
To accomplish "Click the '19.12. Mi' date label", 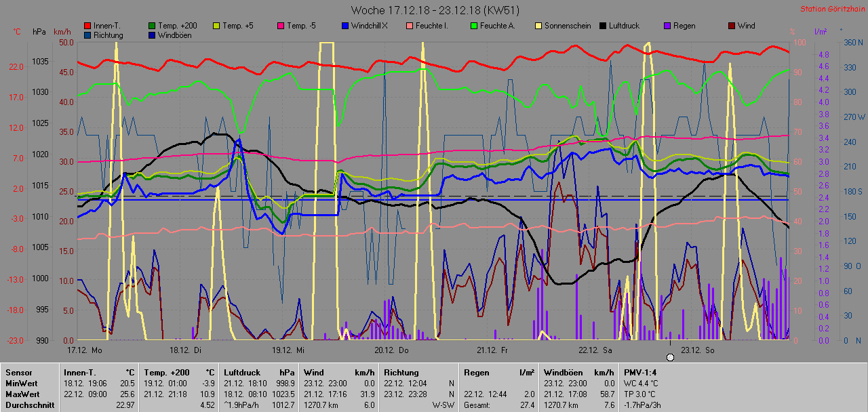I will point(288,350).
